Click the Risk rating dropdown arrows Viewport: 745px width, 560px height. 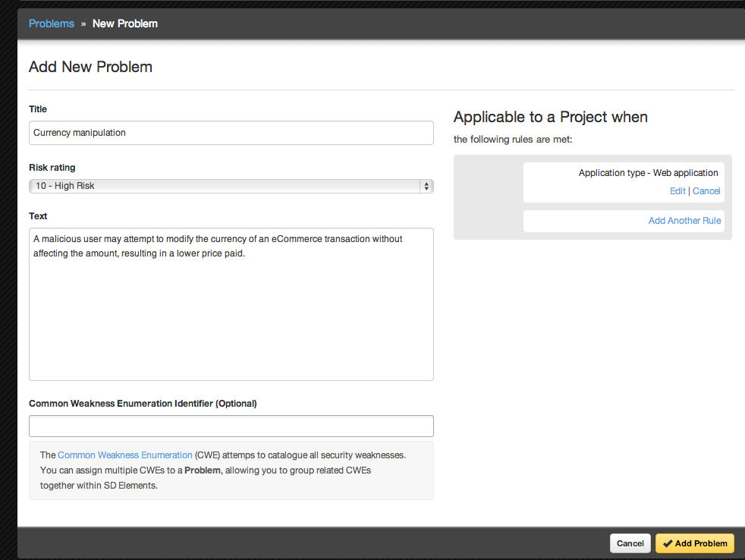426,186
